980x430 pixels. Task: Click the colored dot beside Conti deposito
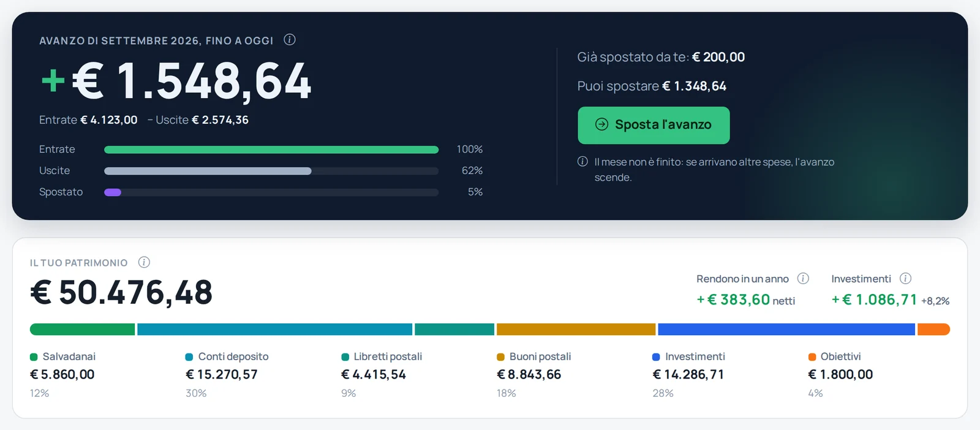189,357
